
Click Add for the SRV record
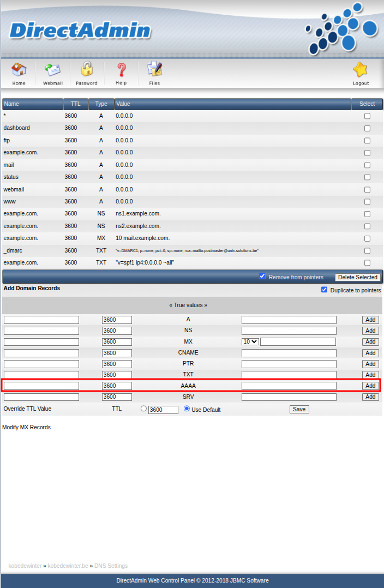(x=370, y=397)
